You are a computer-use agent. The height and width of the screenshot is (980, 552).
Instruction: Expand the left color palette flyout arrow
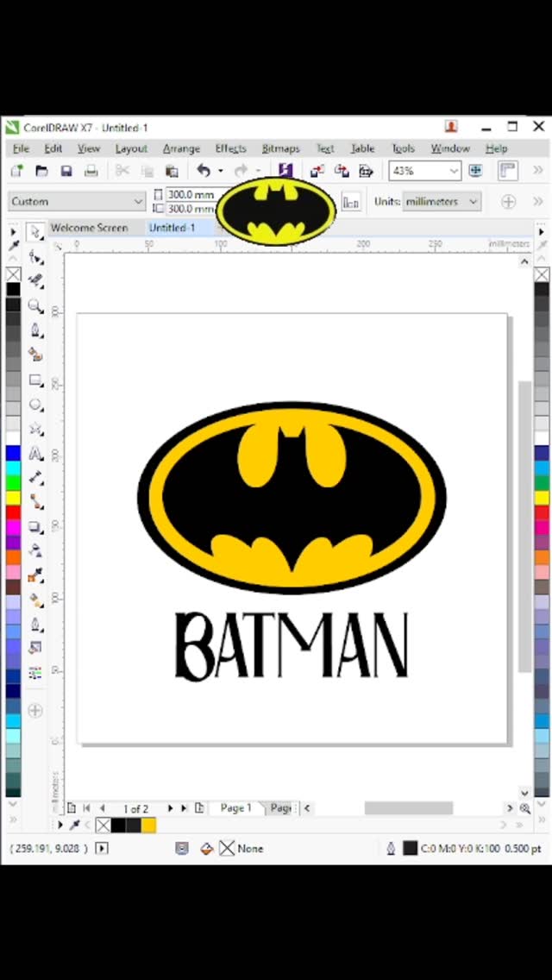tap(13, 232)
